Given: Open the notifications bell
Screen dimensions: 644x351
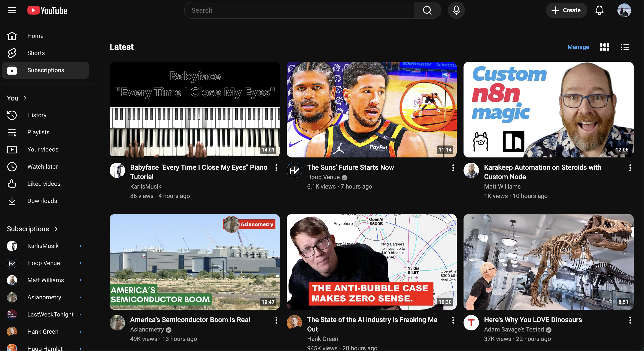Looking at the screenshot, I should pyautogui.click(x=599, y=10).
